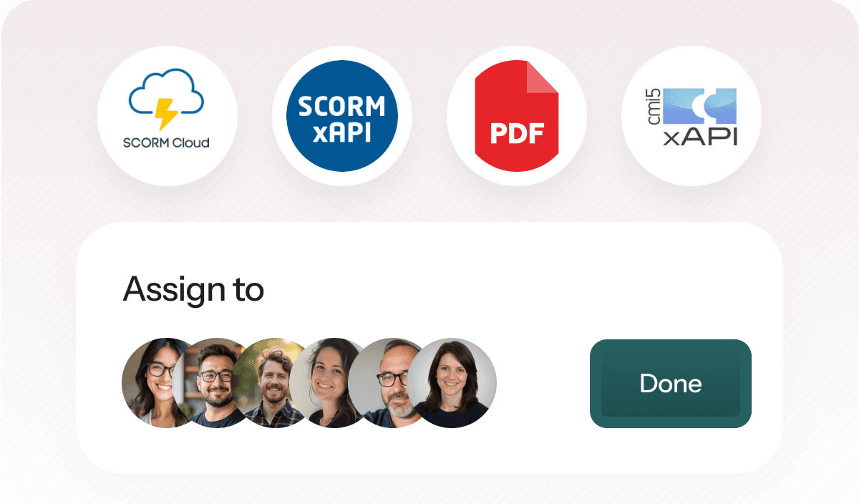Viewport: 859px width, 504px height.
Task: Click the "SCORM Cloud" text label
Action: pyautogui.click(x=166, y=142)
